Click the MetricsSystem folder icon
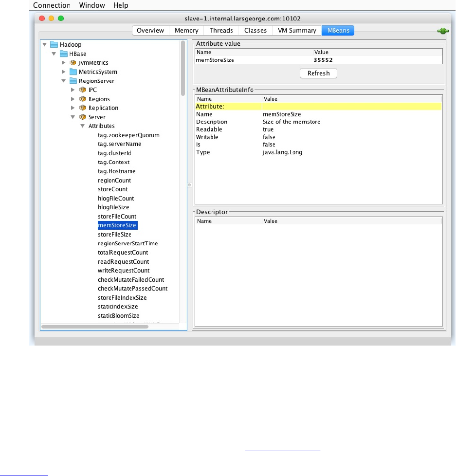Image resolution: width=456 pixels, height=476 pixels. coord(73,72)
